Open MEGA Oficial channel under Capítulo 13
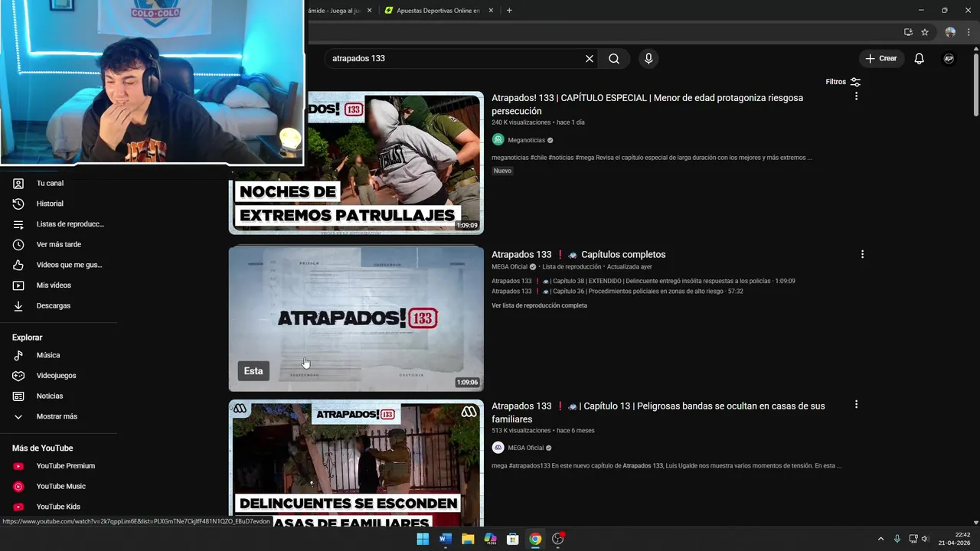Viewport: 980px width, 551px height. tap(525, 448)
